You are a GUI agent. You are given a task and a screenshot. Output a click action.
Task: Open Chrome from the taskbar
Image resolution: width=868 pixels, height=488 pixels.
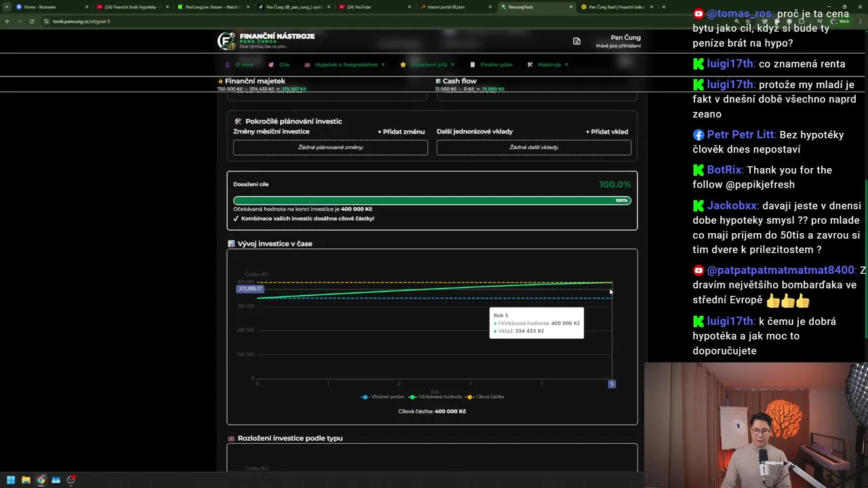coord(41,480)
